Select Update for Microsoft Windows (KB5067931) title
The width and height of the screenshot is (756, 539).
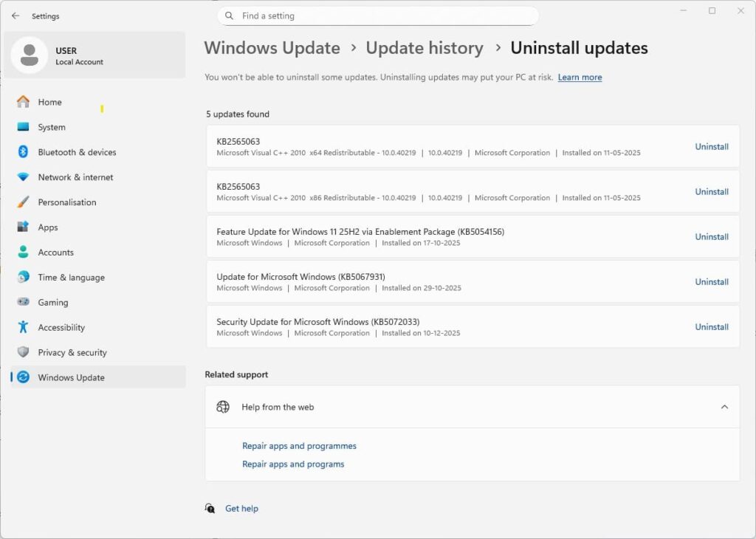[301, 277]
